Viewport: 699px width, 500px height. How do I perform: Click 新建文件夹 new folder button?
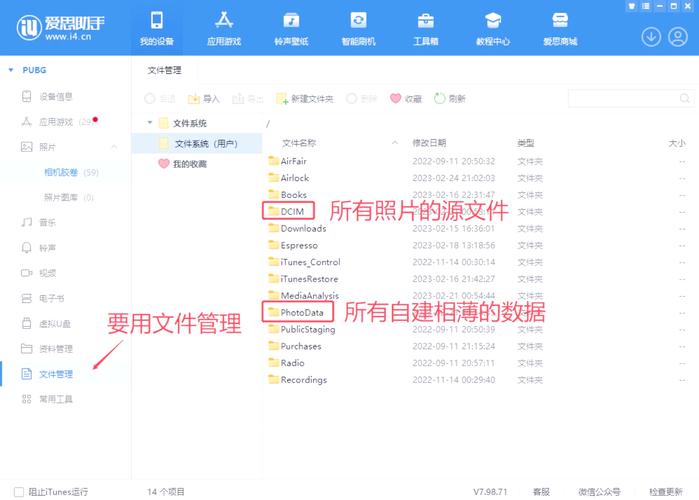pos(304,98)
